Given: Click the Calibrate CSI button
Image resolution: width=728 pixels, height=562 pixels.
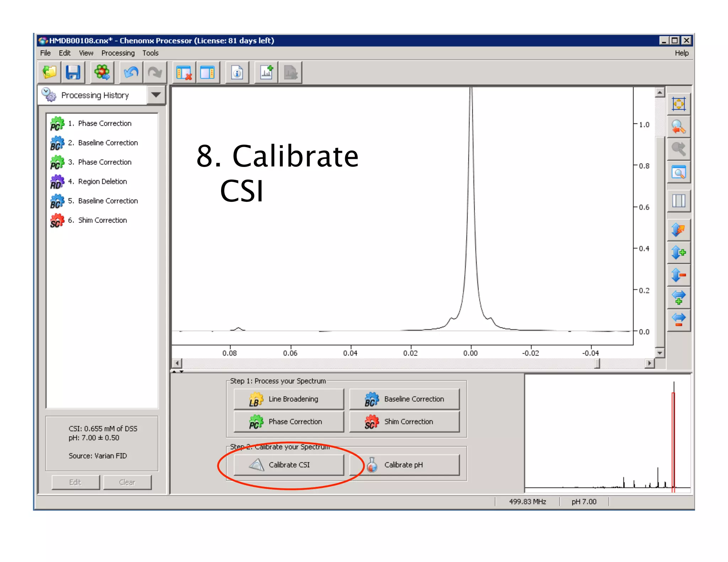Looking at the screenshot, I should 289,465.
